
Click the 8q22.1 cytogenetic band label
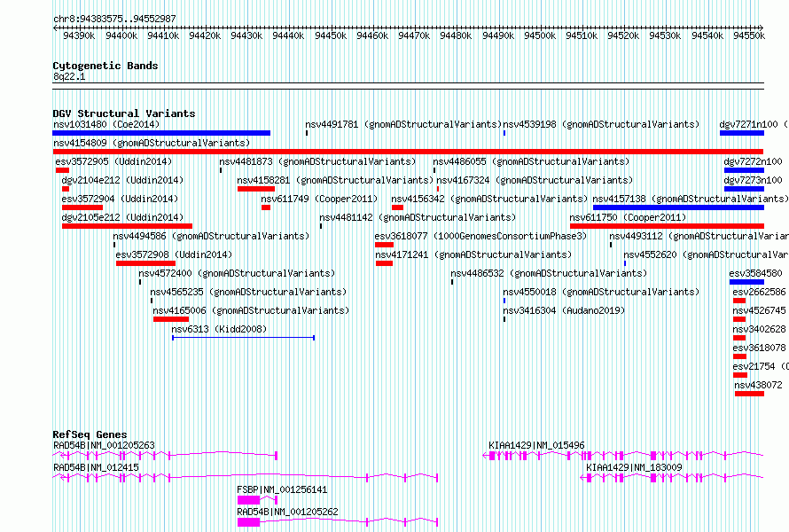(x=69, y=76)
